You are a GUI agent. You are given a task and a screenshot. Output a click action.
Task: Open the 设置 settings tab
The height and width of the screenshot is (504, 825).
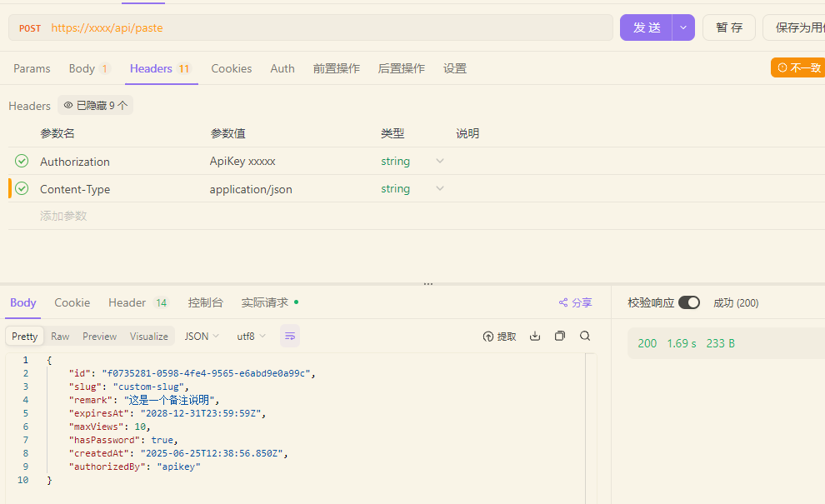(x=455, y=68)
